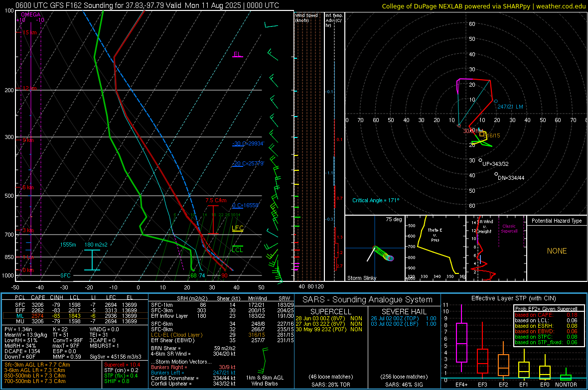This screenshot has width=588, height=390.
Task: Click the 'BRN Shear =' line
Action: coord(193,348)
